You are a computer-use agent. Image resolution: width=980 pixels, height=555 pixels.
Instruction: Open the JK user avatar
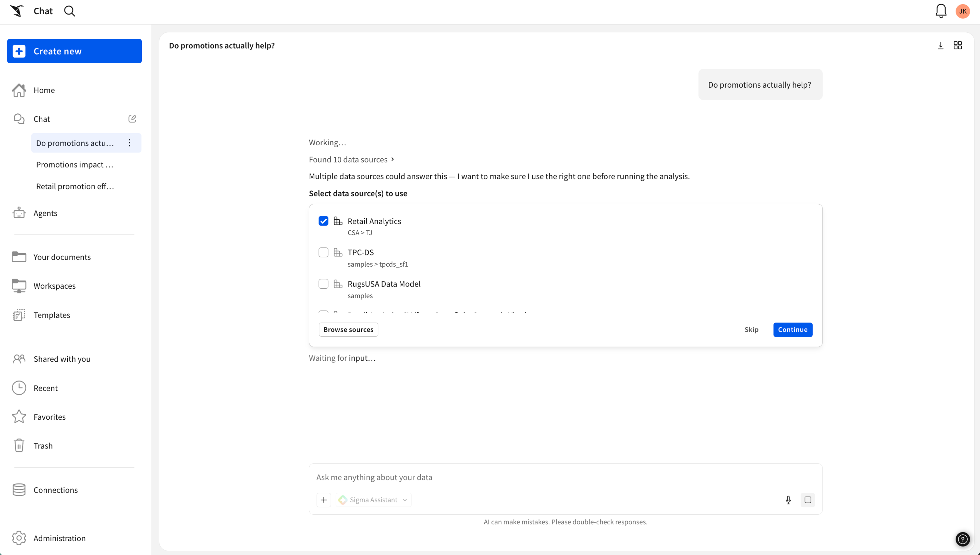962,11
